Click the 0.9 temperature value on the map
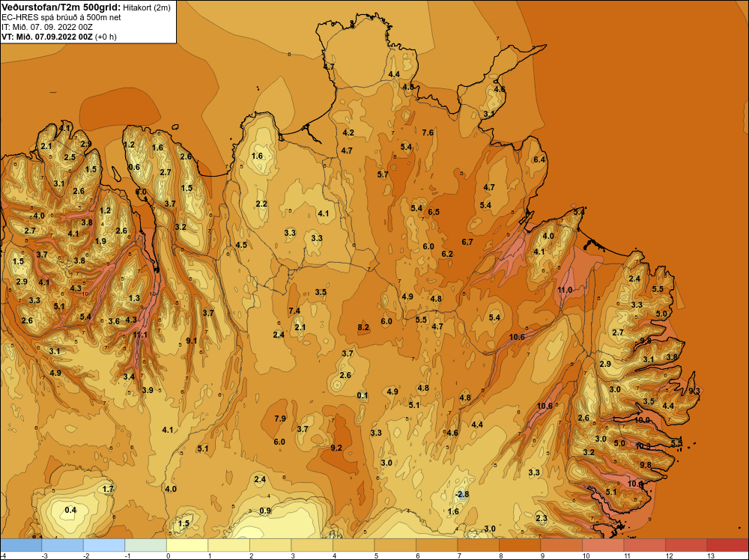749x560 pixels. 265,511
